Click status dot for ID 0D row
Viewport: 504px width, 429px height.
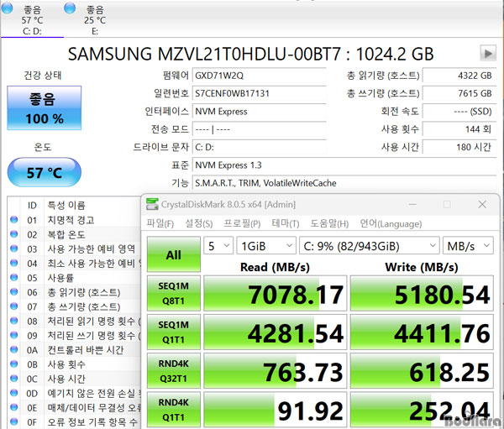point(13,393)
